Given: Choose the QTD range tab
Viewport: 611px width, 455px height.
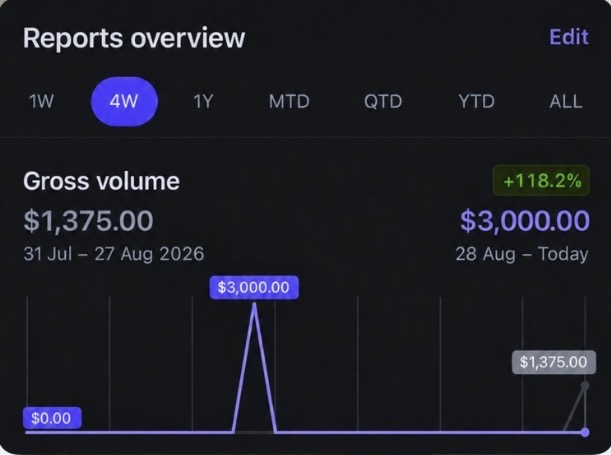Looking at the screenshot, I should click(x=383, y=102).
